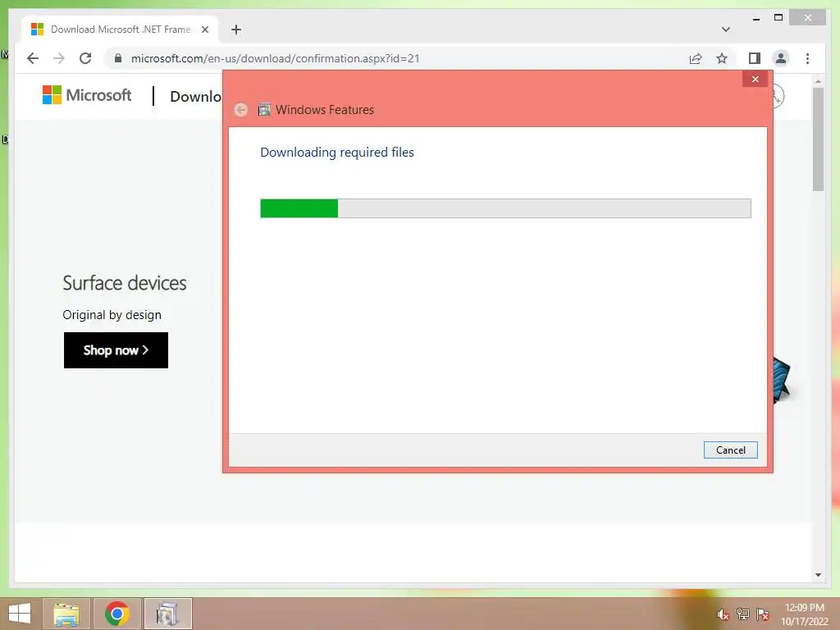Click the Chrome back arrow

(x=33, y=58)
